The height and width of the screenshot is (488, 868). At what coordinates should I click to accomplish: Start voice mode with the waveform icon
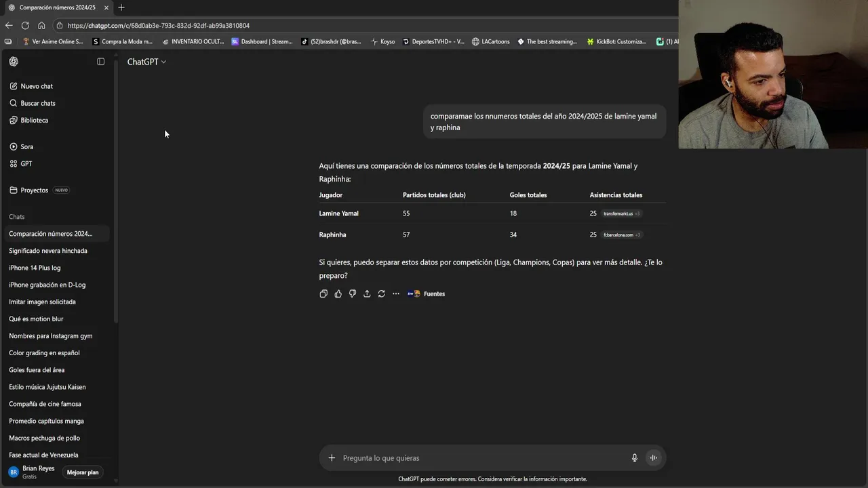[654, 457]
